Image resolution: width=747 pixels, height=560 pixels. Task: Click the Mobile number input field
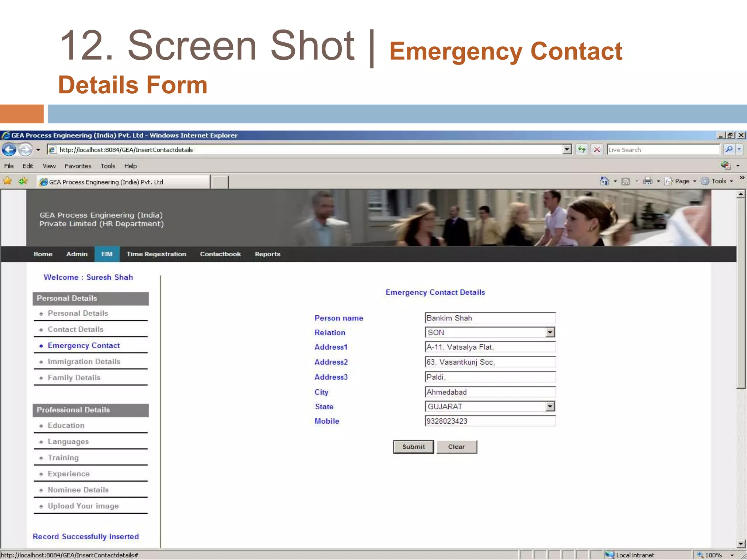tap(490, 421)
